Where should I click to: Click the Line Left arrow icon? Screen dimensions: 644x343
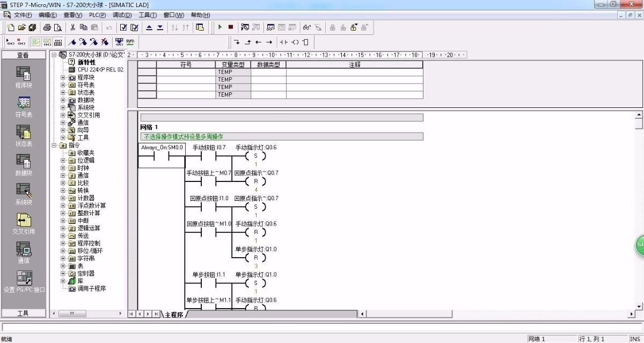[x=258, y=42]
